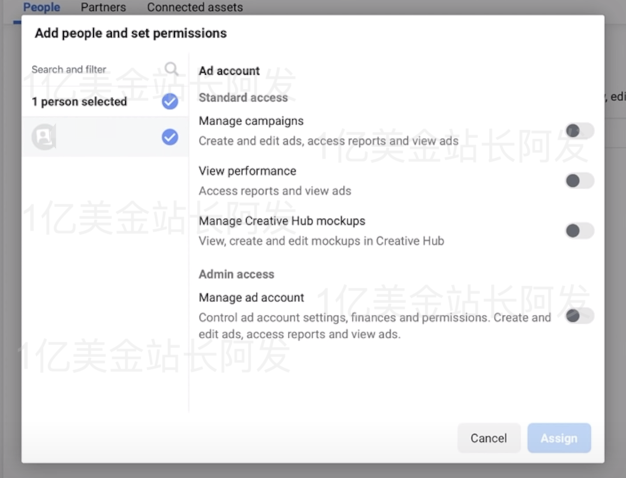
Task: Click the person avatar icon
Action: pos(44,137)
